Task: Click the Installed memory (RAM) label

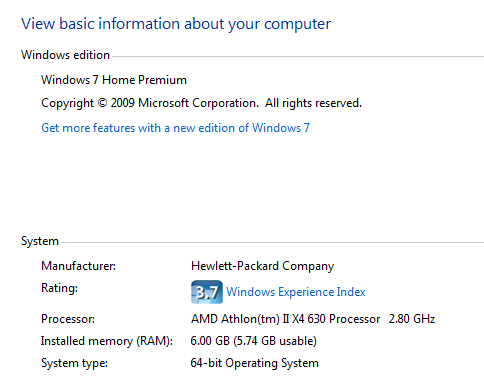Action: (107, 341)
